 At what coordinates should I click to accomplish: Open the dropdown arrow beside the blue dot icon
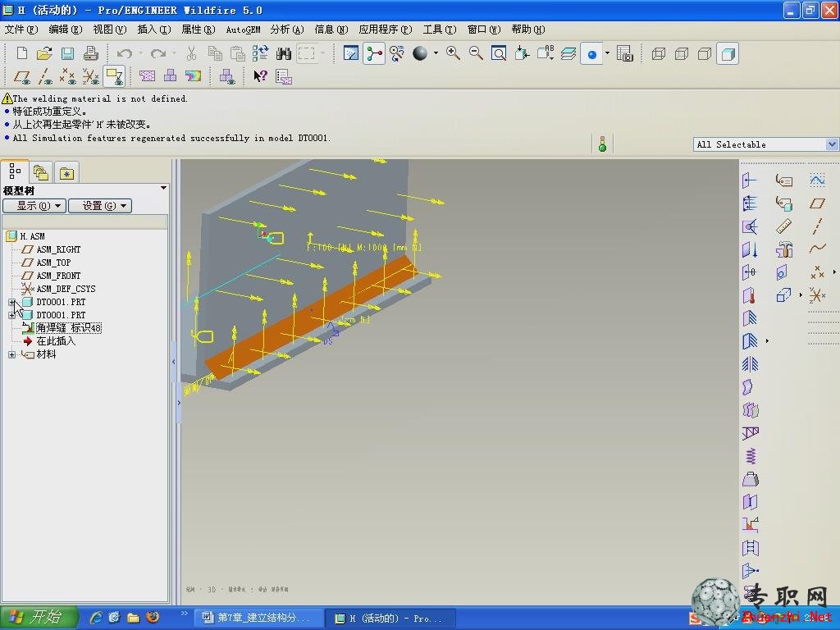click(x=607, y=53)
